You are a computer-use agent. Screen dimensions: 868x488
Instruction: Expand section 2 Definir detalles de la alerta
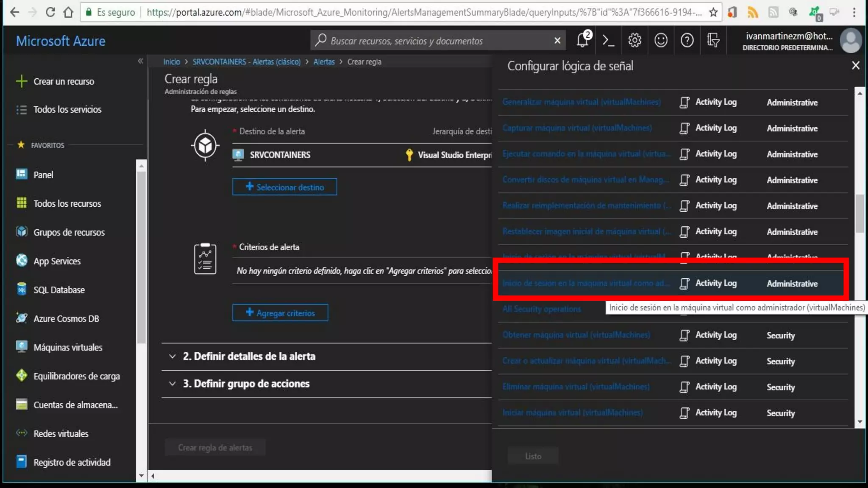point(249,356)
